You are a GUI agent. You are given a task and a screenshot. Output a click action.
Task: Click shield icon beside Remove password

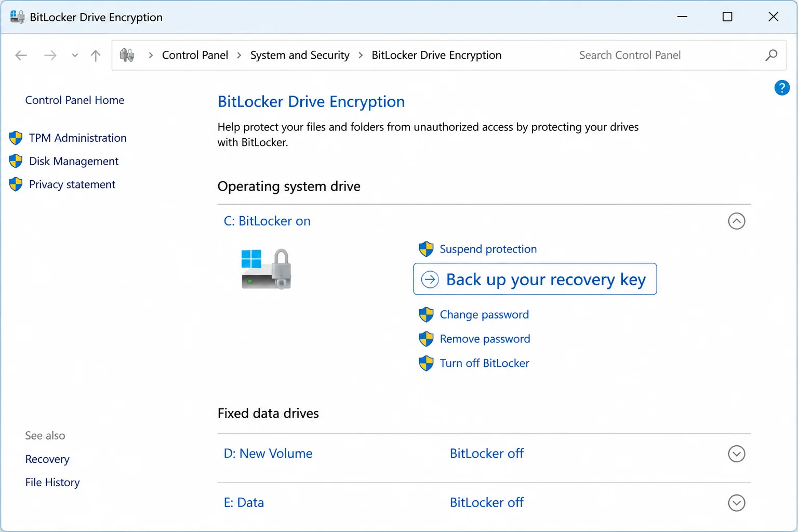click(426, 339)
